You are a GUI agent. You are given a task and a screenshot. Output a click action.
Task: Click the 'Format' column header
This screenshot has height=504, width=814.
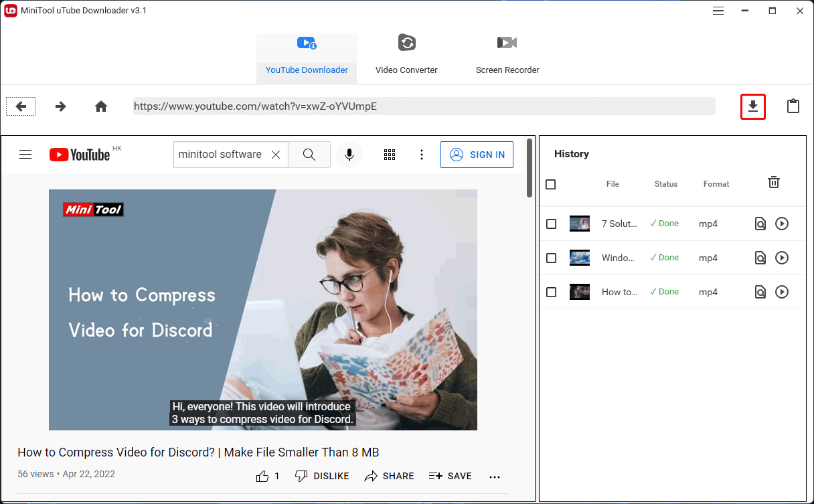(716, 184)
